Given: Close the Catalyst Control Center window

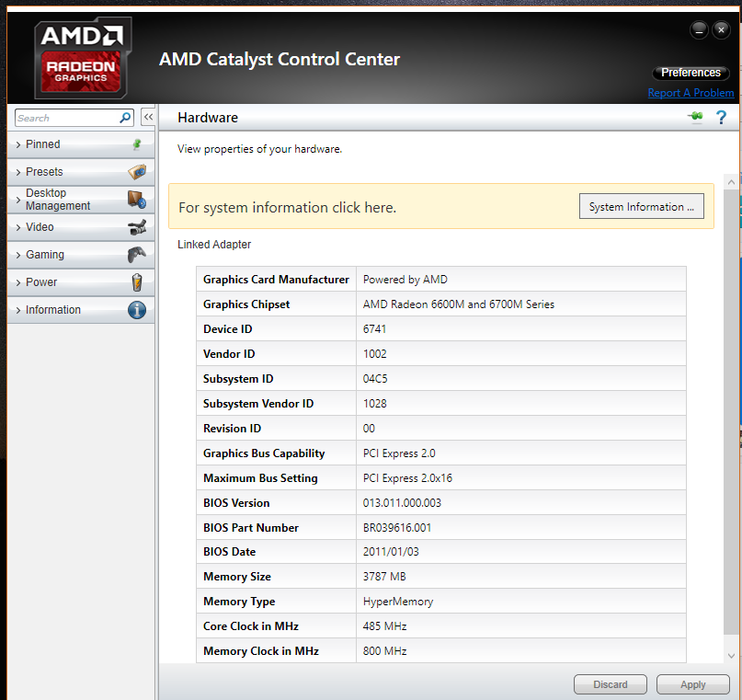Looking at the screenshot, I should (x=721, y=30).
